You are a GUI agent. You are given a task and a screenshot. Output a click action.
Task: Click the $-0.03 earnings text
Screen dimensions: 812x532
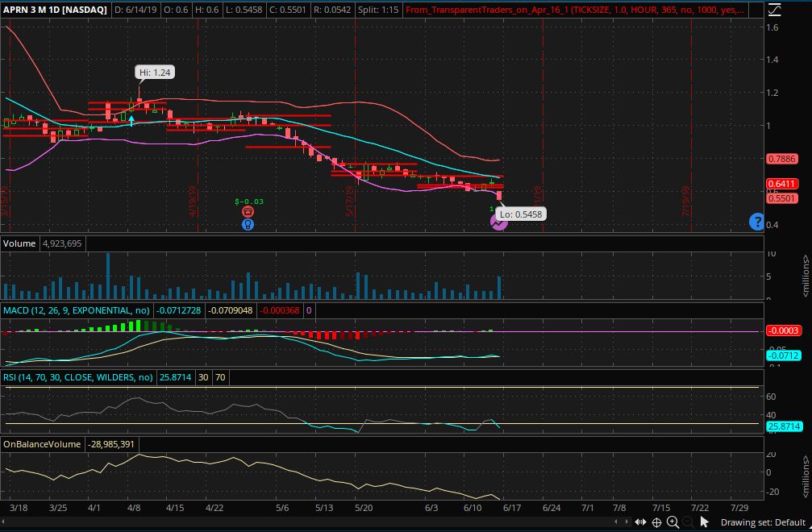248,202
